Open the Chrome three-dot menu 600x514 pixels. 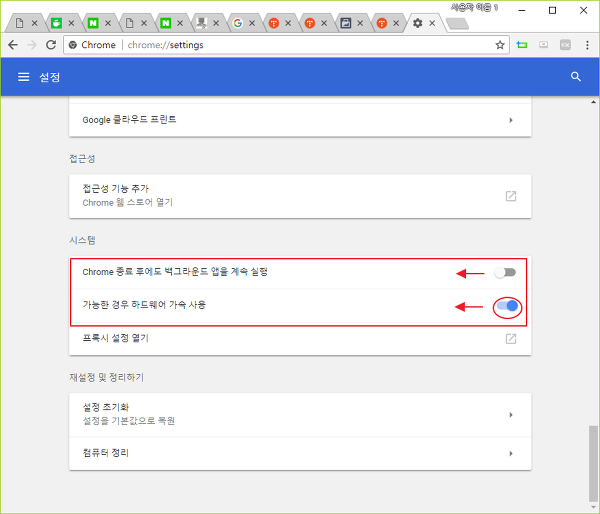click(x=587, y=45)
